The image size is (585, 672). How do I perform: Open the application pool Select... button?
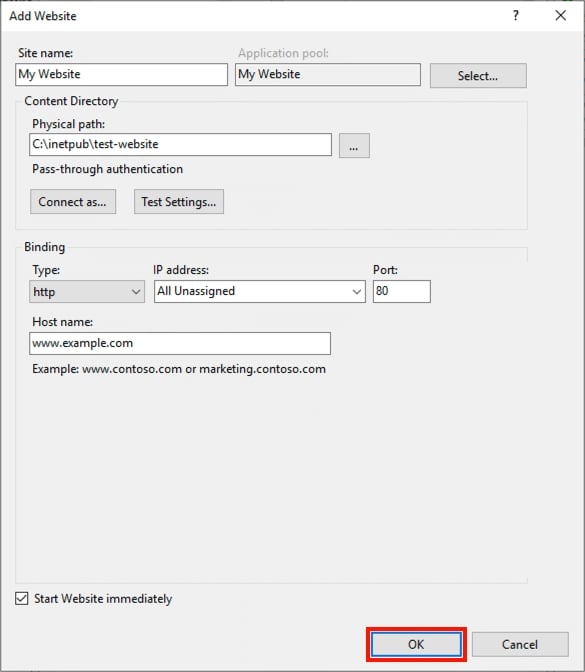click(478, 76)
